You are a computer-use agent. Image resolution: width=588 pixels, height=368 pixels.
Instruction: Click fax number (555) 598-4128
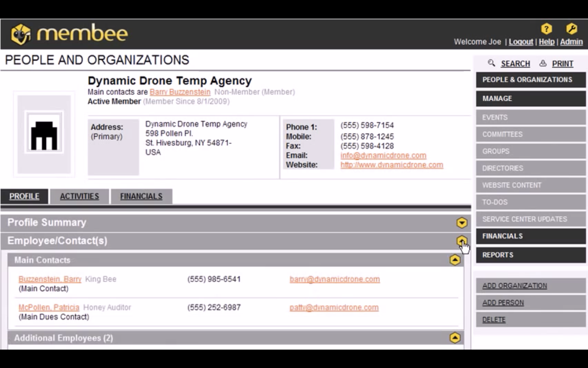(x=367, y=146)
